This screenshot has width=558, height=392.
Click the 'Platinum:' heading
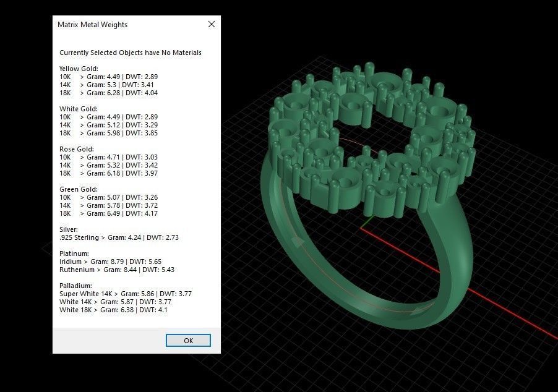pyautogui.click(x=74, y=254)
